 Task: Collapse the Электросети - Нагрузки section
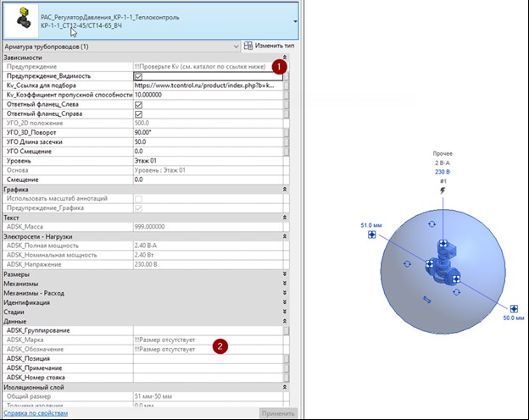click(x=285, y=236)
